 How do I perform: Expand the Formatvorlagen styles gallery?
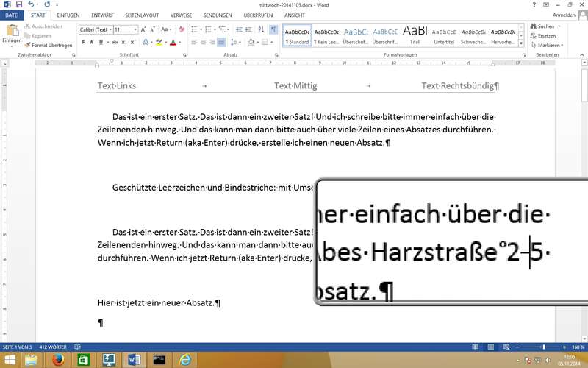(520, 43)
